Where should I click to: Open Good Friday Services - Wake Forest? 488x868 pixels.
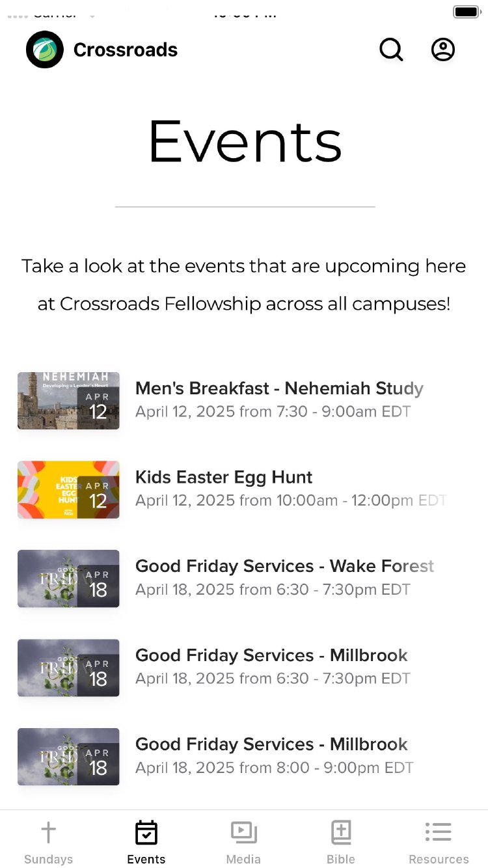pos(284,567)
